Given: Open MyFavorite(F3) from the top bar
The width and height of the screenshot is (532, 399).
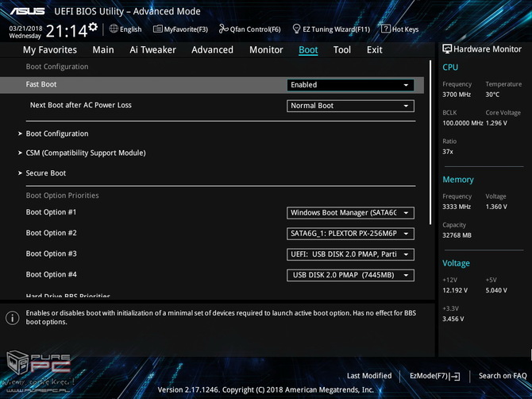Looking at the screenshot, I should coord(180,29).
